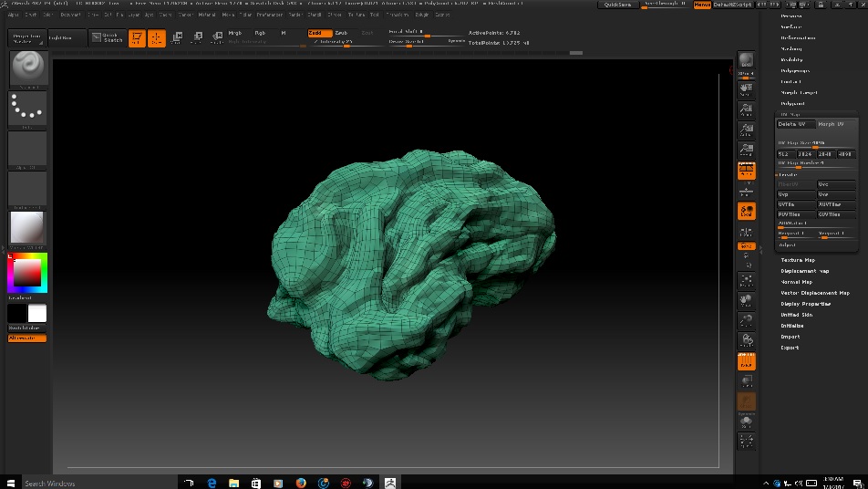The image size is (868, 489).
Task: Pick a color in the color picker square
Action: (x=27, y=272)
